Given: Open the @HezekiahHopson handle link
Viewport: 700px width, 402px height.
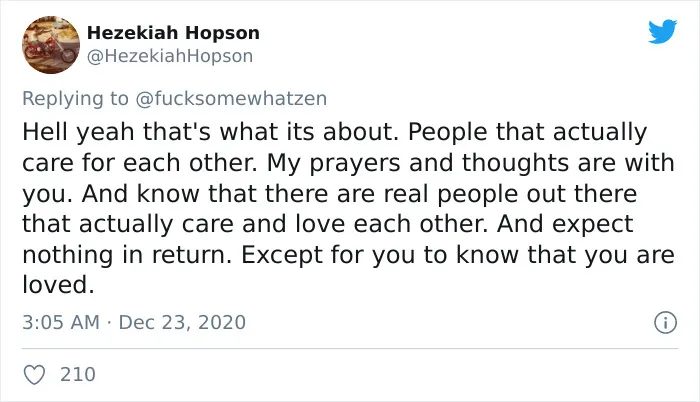Looking at the screenshot, I should click(170, 56).
